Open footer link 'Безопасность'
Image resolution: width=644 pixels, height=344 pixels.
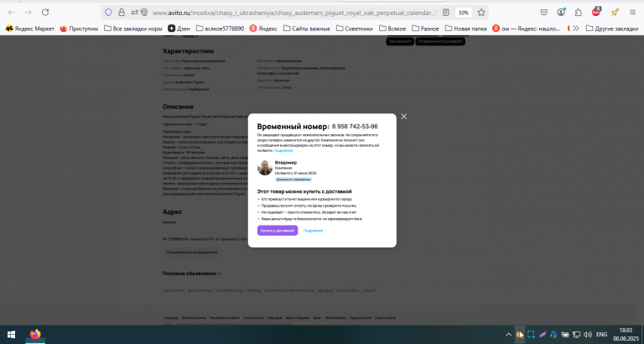[194, 318]
